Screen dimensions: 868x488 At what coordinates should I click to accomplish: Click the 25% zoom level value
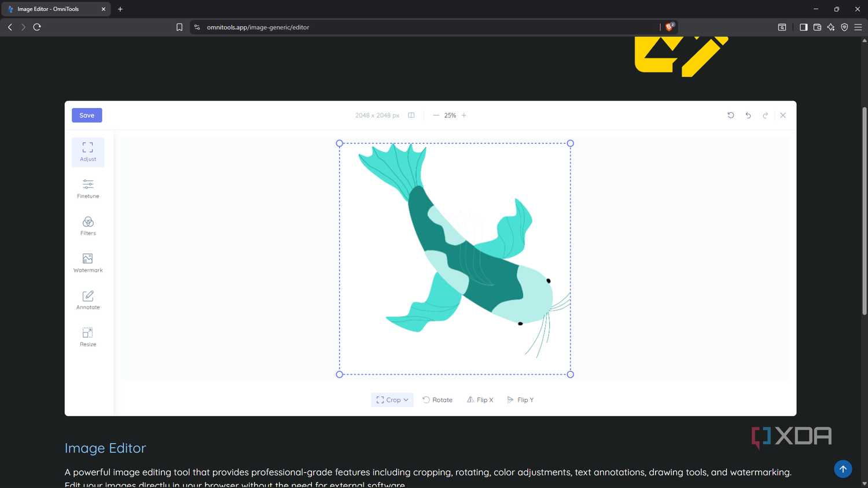click(450, 116)
